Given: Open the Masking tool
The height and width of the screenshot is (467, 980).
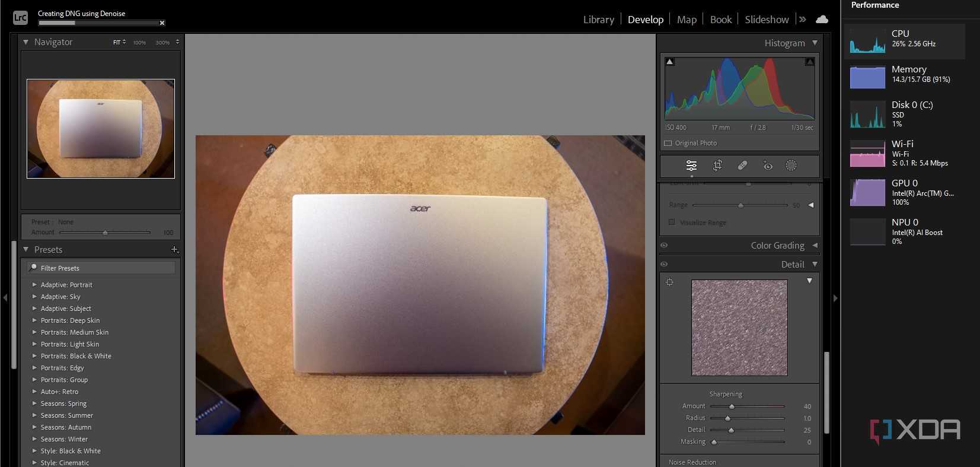Looking at the screenshot, I should click(791, 166).
